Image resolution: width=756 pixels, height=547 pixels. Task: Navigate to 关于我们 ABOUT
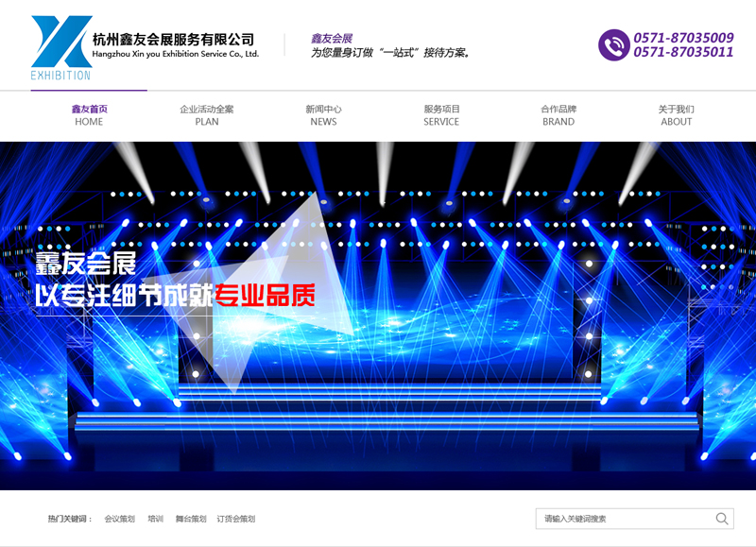tap(676, 115)
